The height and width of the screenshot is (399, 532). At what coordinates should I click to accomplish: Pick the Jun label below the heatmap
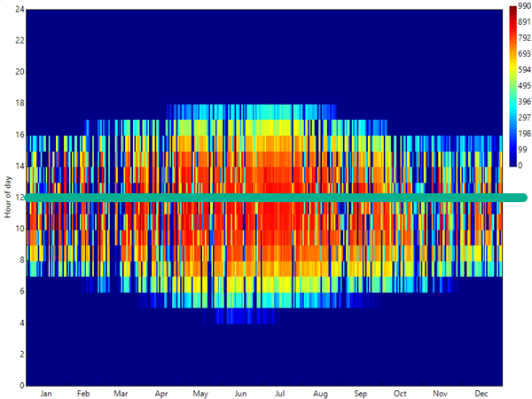point(240,393)
